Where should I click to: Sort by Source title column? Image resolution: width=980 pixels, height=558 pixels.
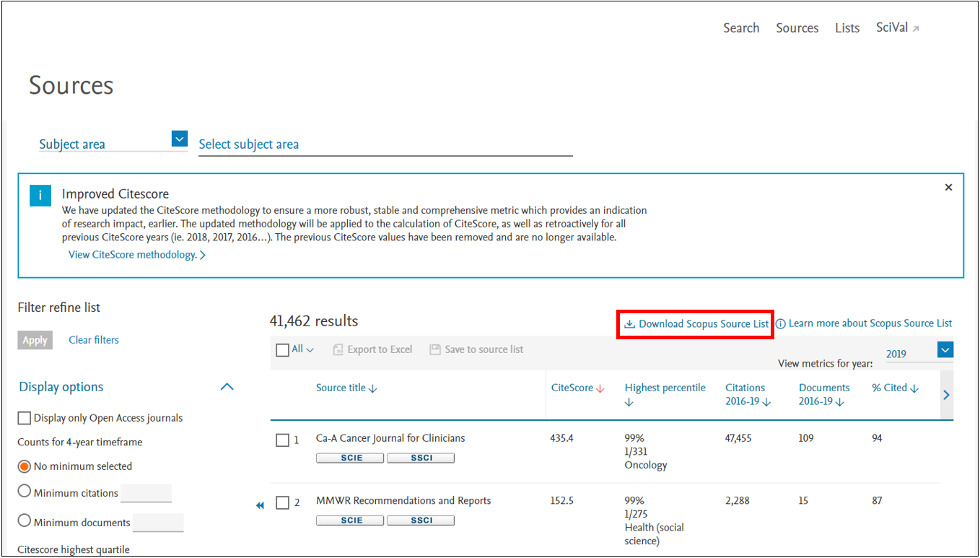pyautogui.click(x=346, y=388)
